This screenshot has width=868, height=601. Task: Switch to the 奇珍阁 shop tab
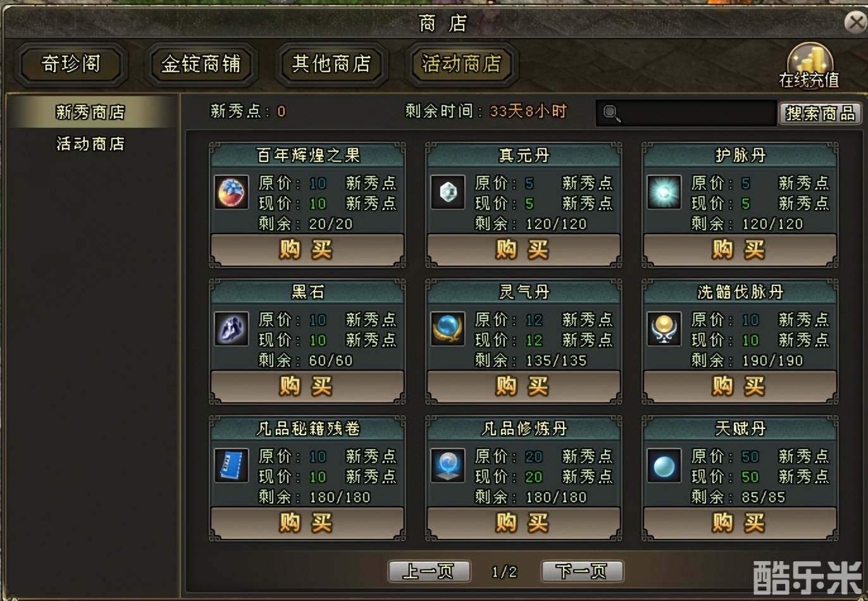coord(71,64)
